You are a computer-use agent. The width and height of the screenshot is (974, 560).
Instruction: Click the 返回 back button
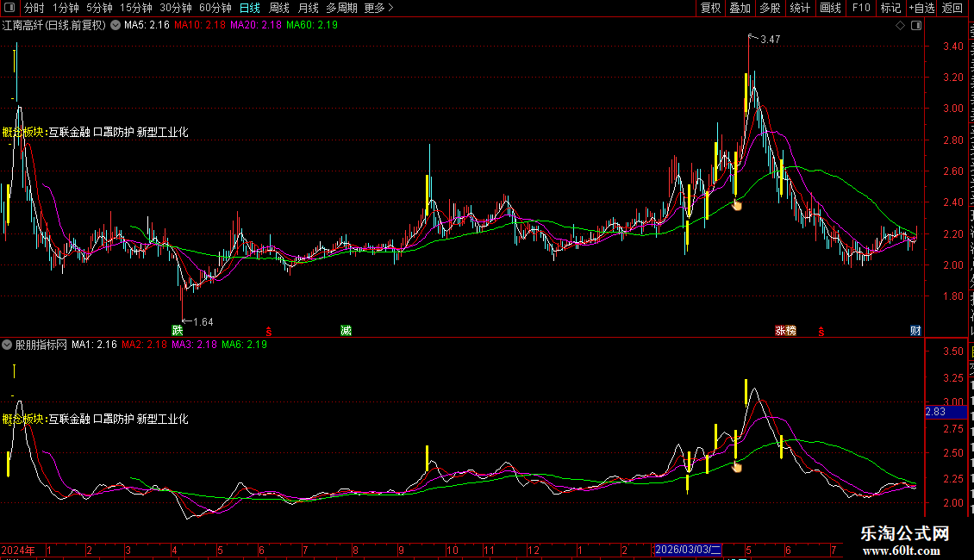tap(952, 8)
